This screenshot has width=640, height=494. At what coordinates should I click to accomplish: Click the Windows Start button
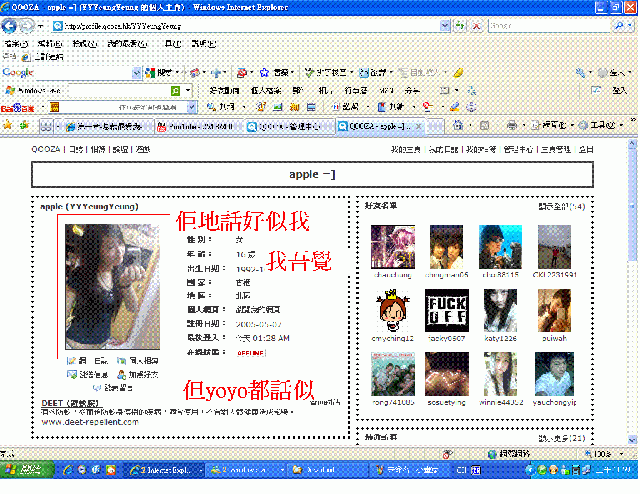27,470
